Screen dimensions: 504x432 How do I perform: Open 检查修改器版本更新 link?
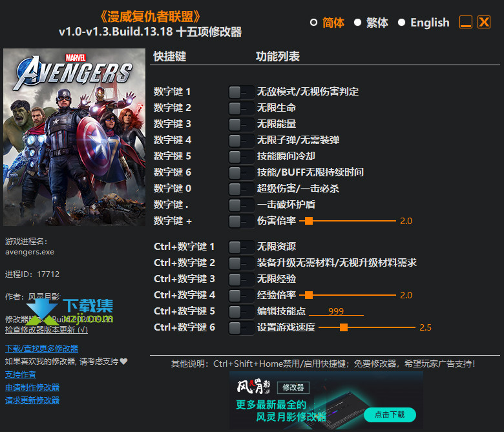[47, 329]
